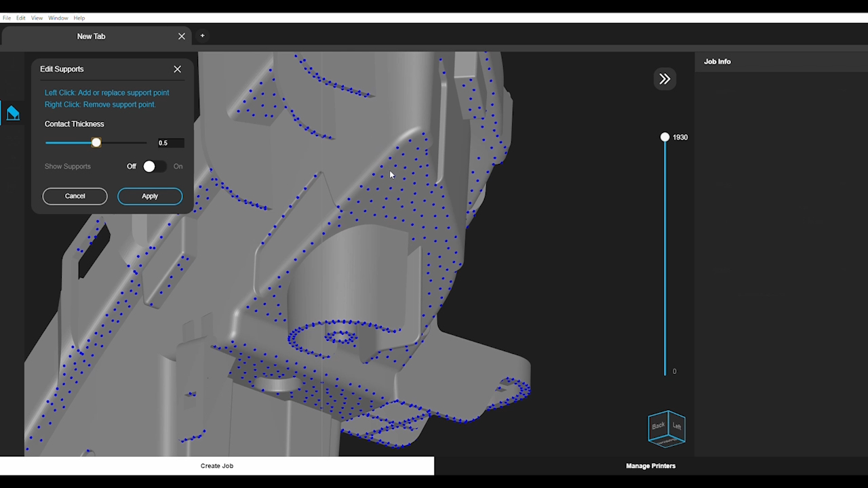Toggle the Show Supports switch
The height and width of the screenshot is (488, 868).
click(154, 167)
